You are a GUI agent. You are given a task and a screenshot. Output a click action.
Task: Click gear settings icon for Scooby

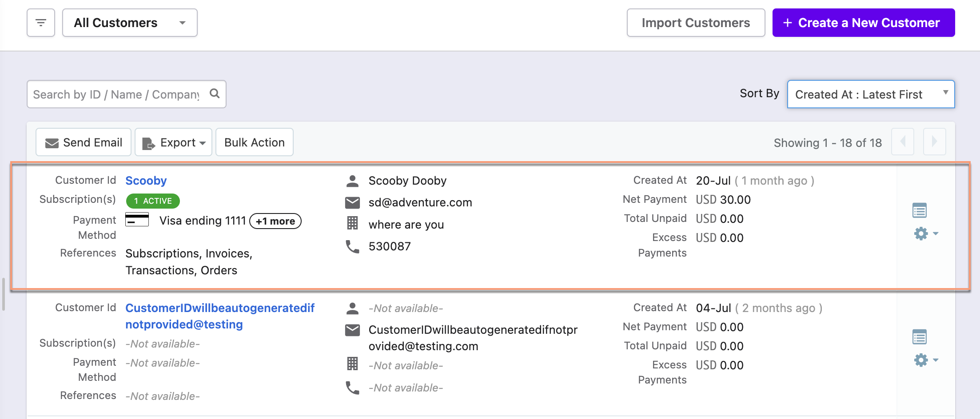(x=921, y=233)
